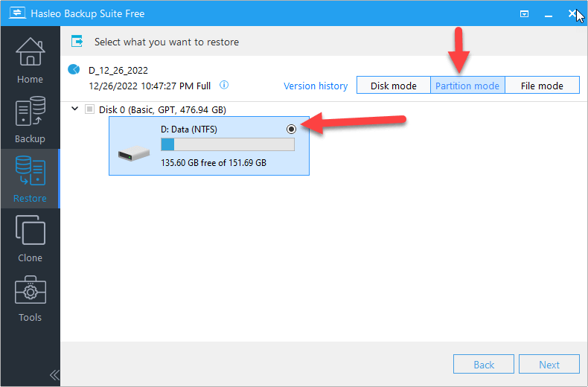The height and width of the screenshot is (387, 588).
Task: Open the Version history link
Action: click(x=316, y=86)
